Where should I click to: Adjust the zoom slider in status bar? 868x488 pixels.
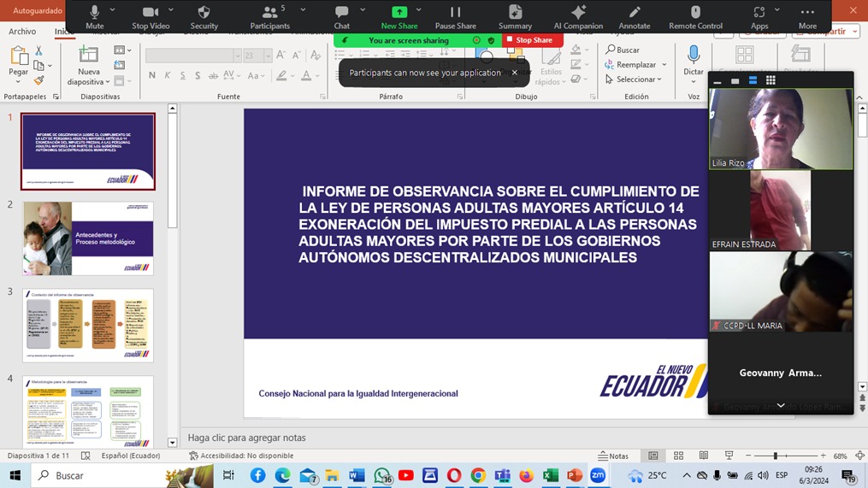pyautogui.click(x=776, y=456)
